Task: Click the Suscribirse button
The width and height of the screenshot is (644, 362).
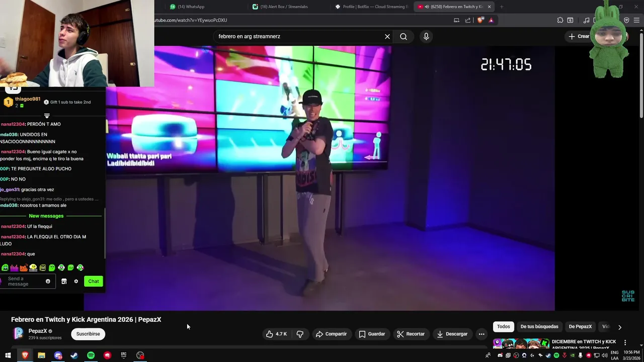Action: click(88, 334)
